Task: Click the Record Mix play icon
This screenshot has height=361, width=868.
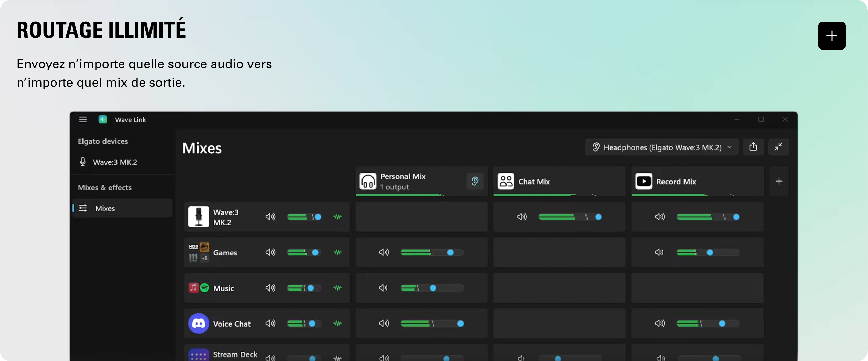Action: (x=644, y=181)
